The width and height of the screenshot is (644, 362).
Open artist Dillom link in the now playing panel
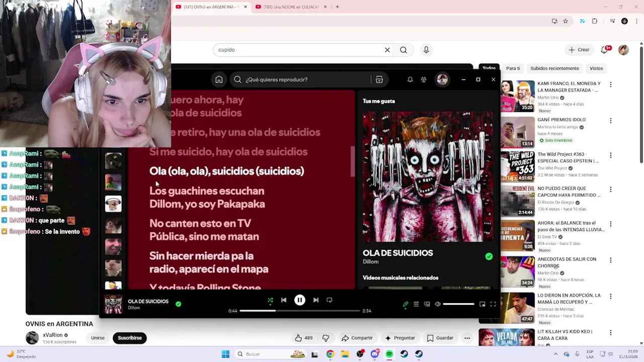(x=370, y=262)
